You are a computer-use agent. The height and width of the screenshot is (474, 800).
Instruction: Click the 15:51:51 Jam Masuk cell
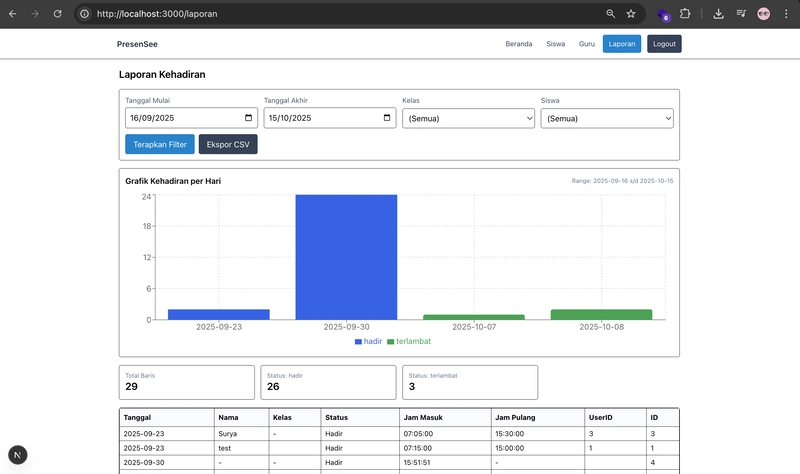click(445, 462)
